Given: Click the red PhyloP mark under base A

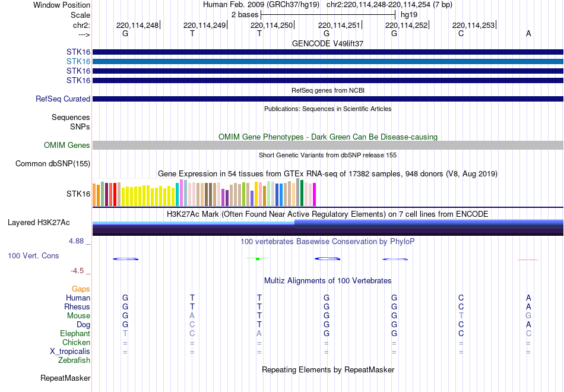Looking at the screenshot, I should coord(528,260).
